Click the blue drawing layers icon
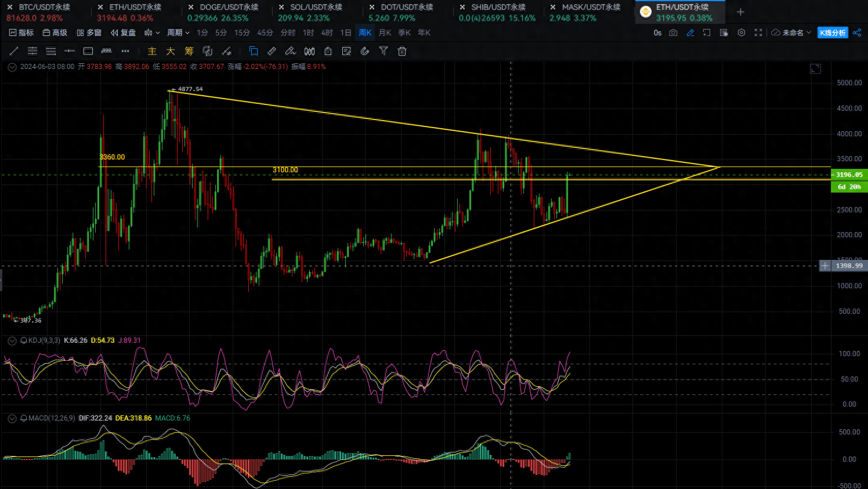 254,51
